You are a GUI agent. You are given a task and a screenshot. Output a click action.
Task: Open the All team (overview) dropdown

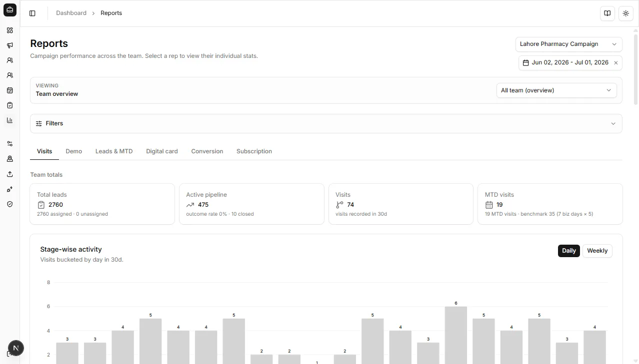(556, 90)
